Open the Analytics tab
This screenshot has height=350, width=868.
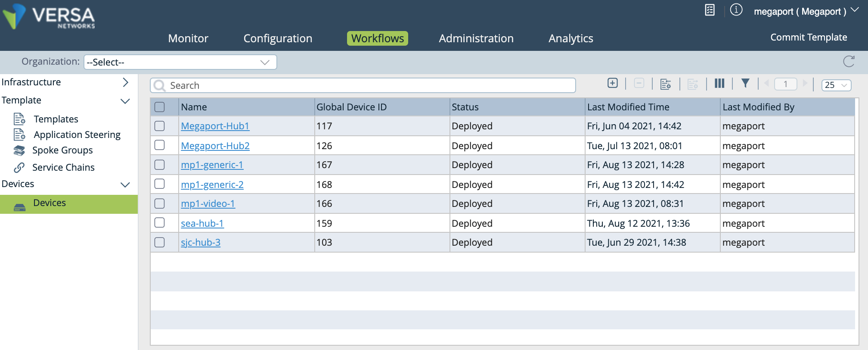click(570, 38)
